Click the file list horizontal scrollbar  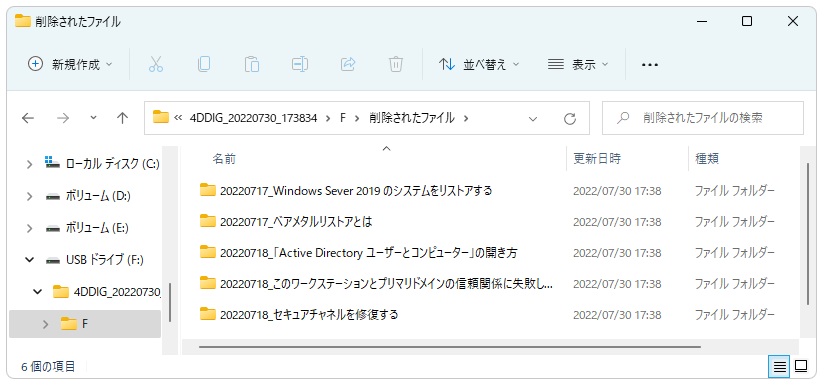pos(450,346)
